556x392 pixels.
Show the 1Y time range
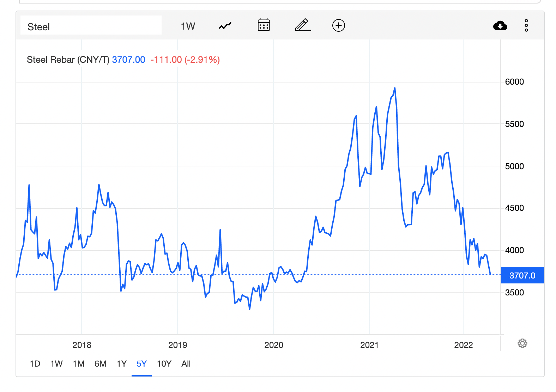tap(122, 364)
